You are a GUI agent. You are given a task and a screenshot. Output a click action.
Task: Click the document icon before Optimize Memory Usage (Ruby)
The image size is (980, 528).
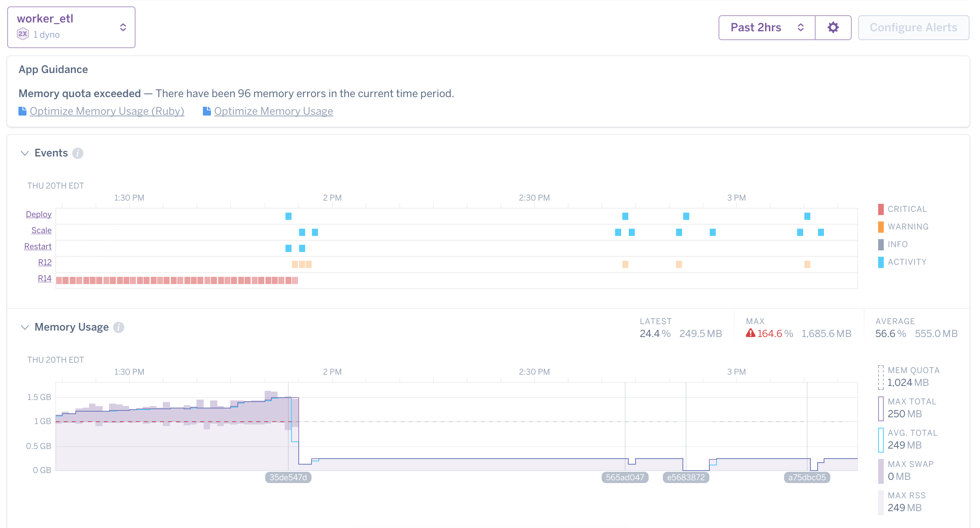click(22, 111)
